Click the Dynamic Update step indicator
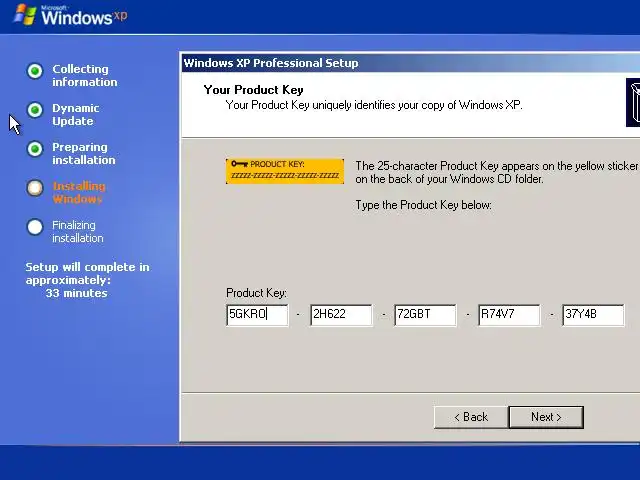This screenshot has height=480, width=640. 35,110
